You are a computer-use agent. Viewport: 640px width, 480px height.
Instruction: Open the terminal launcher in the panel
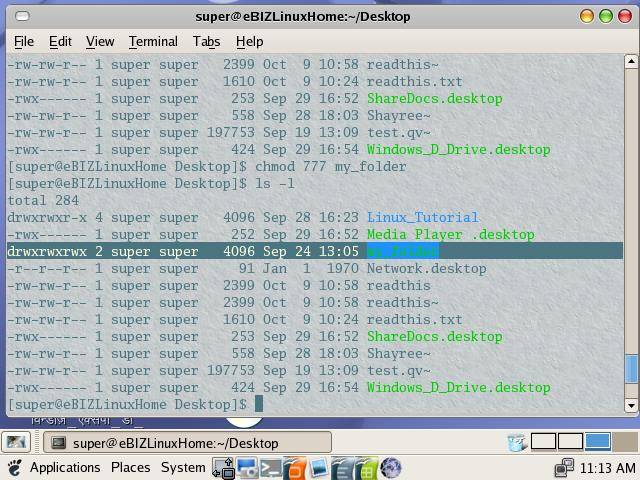click(x=271, y=467)
